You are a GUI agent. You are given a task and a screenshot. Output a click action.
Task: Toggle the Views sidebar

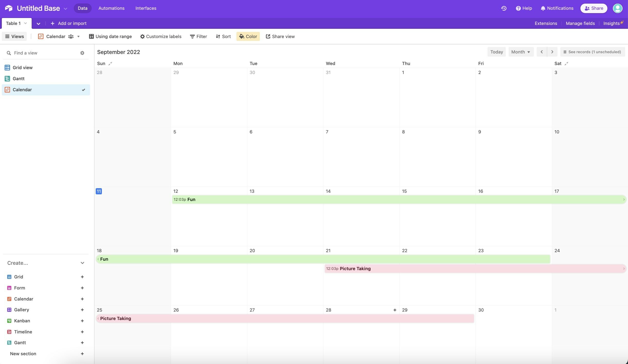coord(14,37)
